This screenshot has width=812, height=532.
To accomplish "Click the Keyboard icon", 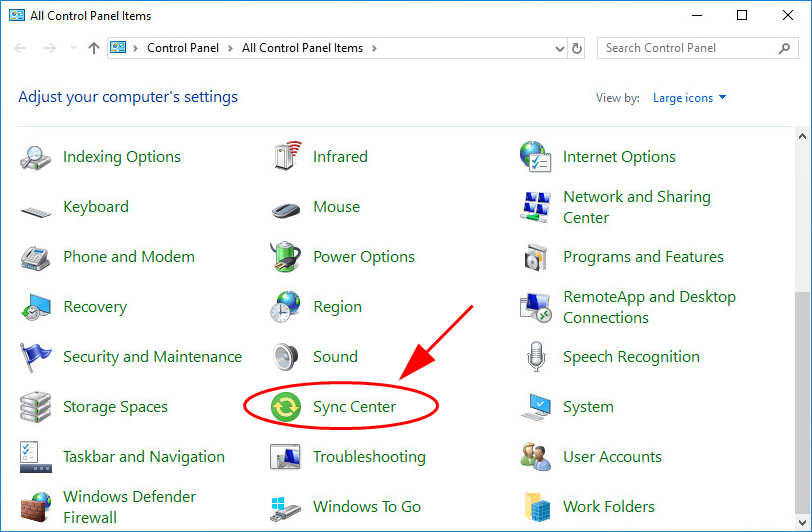I will pos(35,211).
